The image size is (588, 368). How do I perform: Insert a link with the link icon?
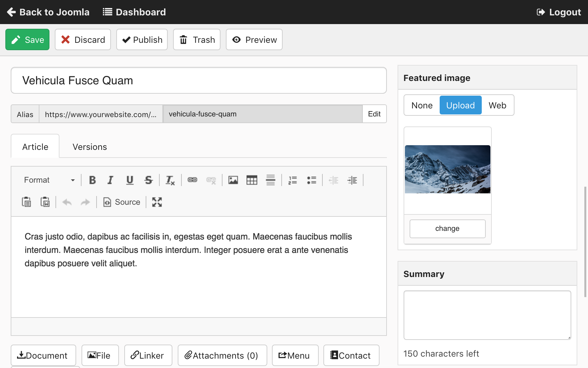(192, 180)
